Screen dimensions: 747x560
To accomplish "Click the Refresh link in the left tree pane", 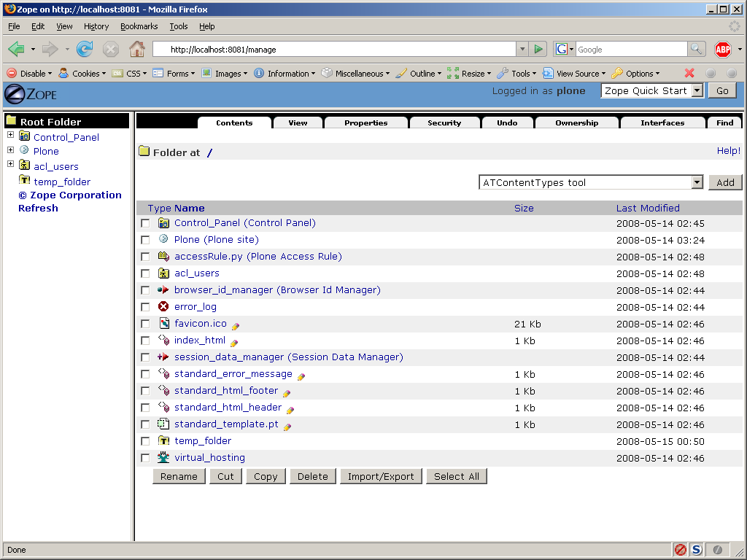I will coord(38,208).
